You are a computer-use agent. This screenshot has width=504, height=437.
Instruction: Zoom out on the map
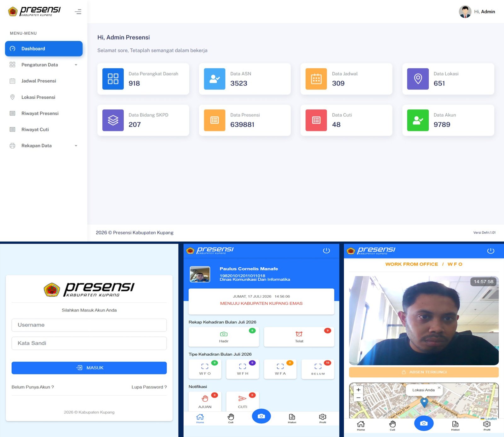coord(358,398)
